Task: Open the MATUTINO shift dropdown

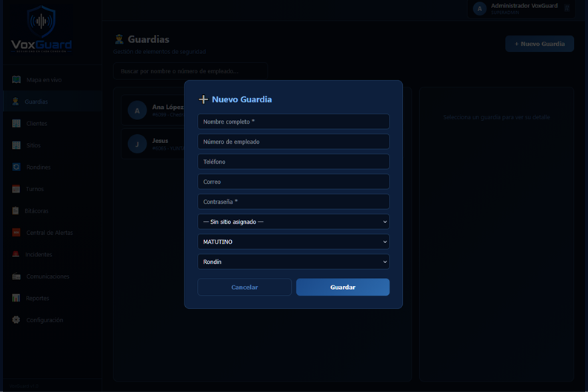Action: [293, 242]
